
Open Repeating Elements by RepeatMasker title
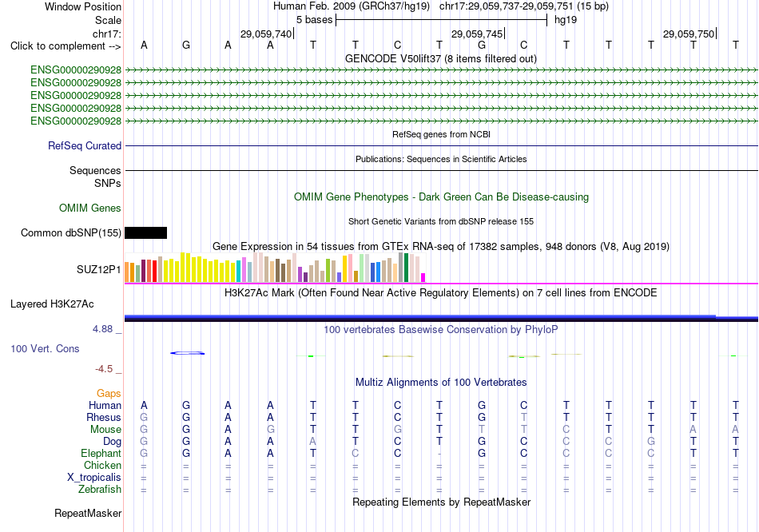click(441, 502)
